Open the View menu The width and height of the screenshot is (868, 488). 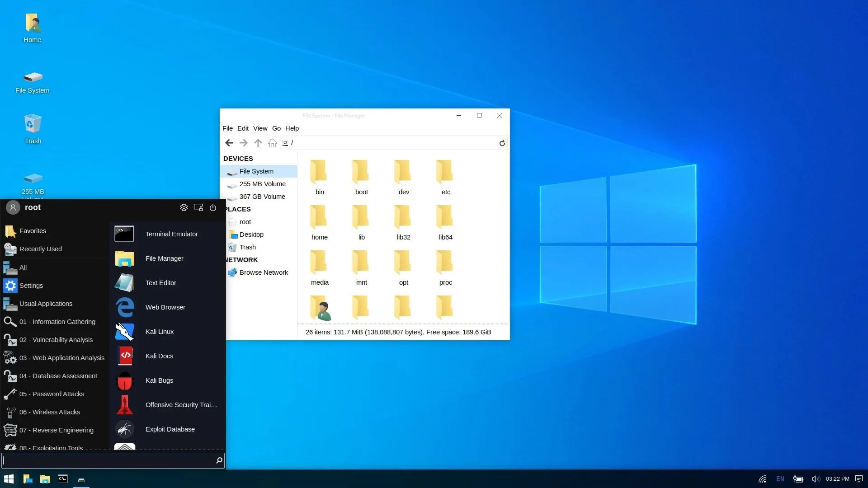[x=260, y=128]
